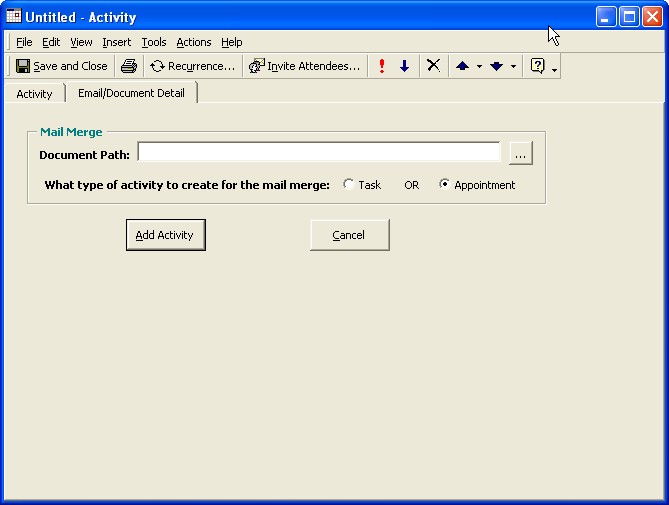Expand the Previous Item dropdown arrow
This screenshot has height=505, width=669.
(479, 67)
